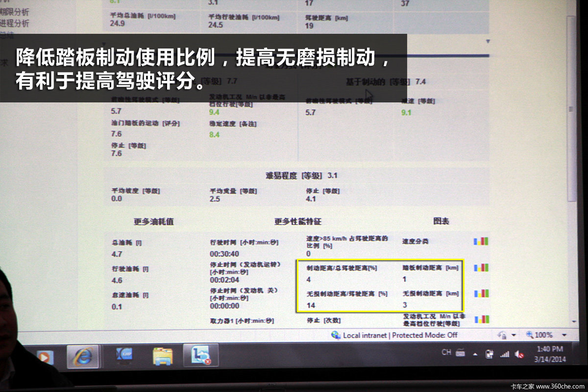This screenshot has width=588, height=392.
Task: Click the stop time value 00:02:04
Action: coord(224,280)
